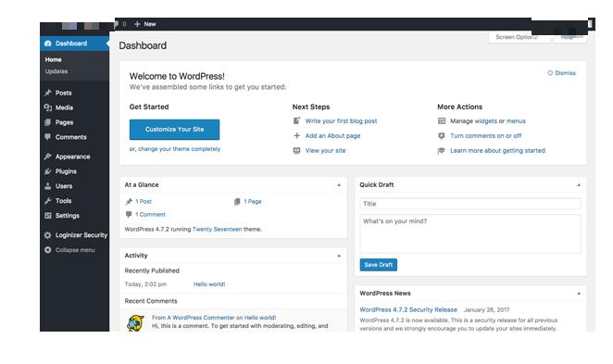Open the menus link under More Actions
Screen dimensions: 613x364
pos(516,121)
